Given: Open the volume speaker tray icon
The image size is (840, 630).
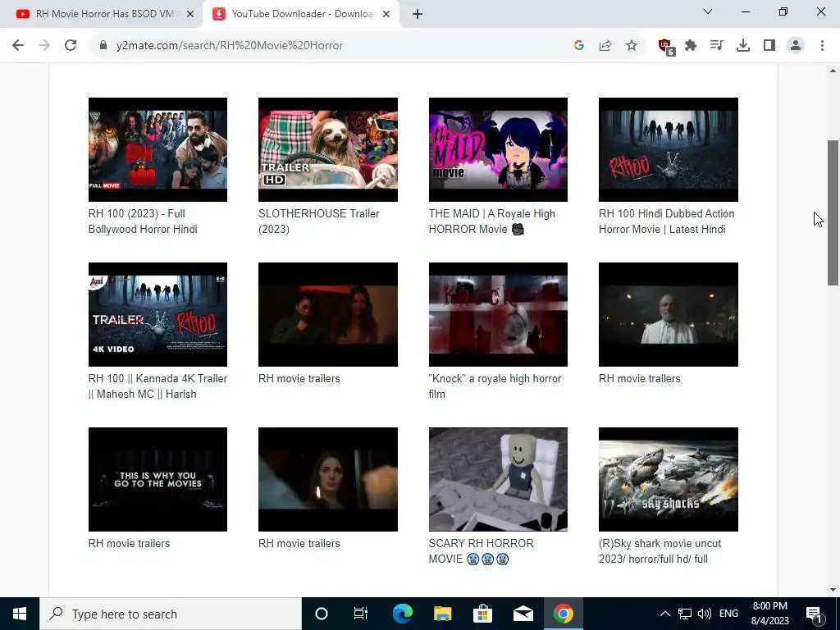Looking at the screenshot, I should click(705, 614).
